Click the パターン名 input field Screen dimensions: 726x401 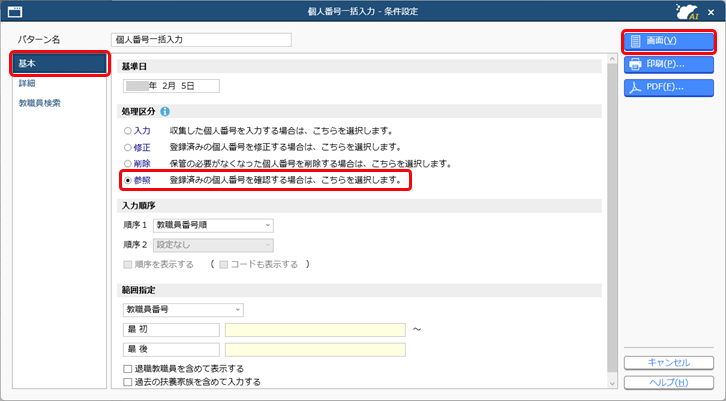click(201, 40)
